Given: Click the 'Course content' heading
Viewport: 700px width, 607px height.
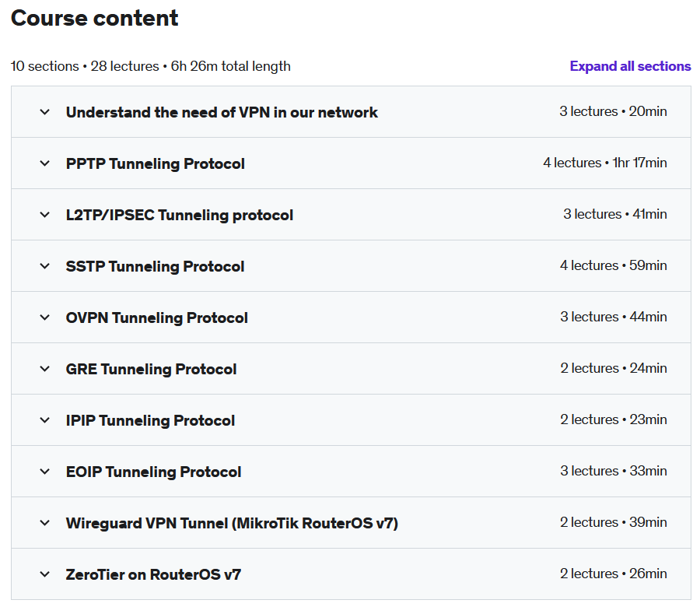Looking at the screenshot, I should (x=94, y=19).
